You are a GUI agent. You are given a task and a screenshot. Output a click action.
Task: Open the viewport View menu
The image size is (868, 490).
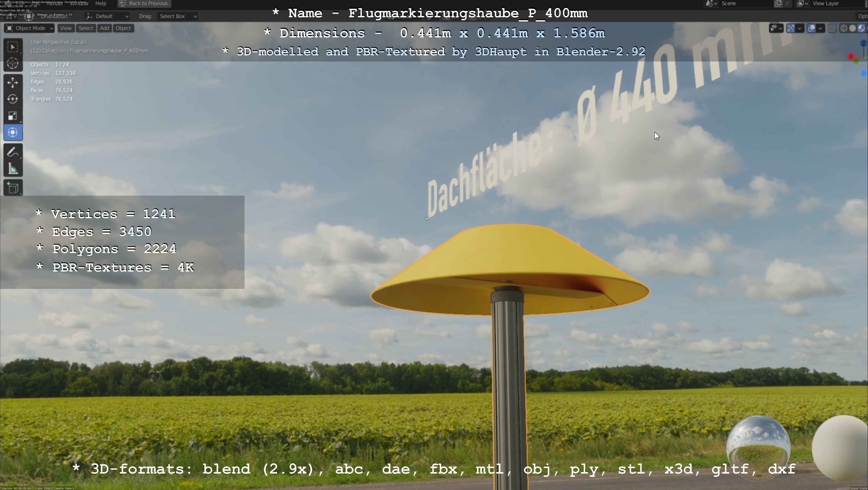tap(66, 28)
